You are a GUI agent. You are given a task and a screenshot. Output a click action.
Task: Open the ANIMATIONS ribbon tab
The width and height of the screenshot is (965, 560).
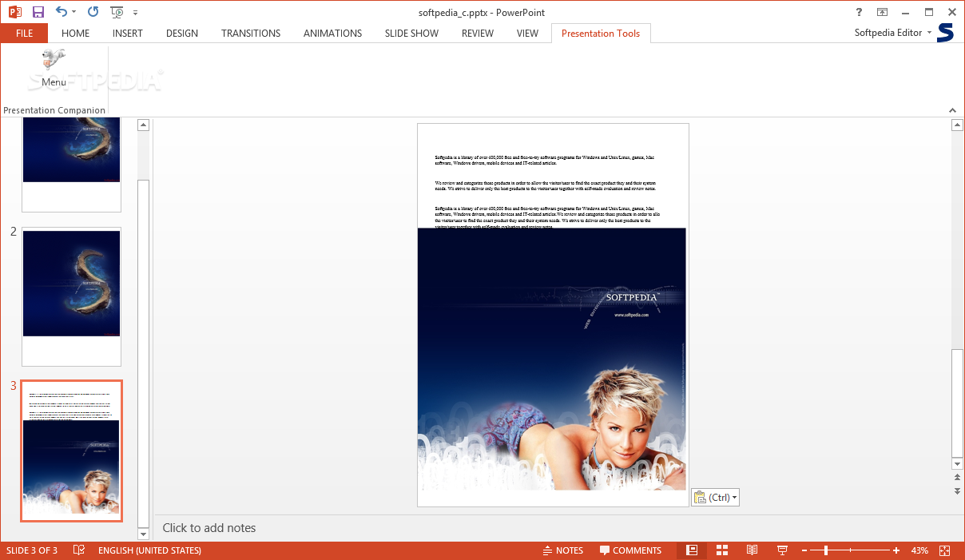pyautogui.click(x=332, y=33)
